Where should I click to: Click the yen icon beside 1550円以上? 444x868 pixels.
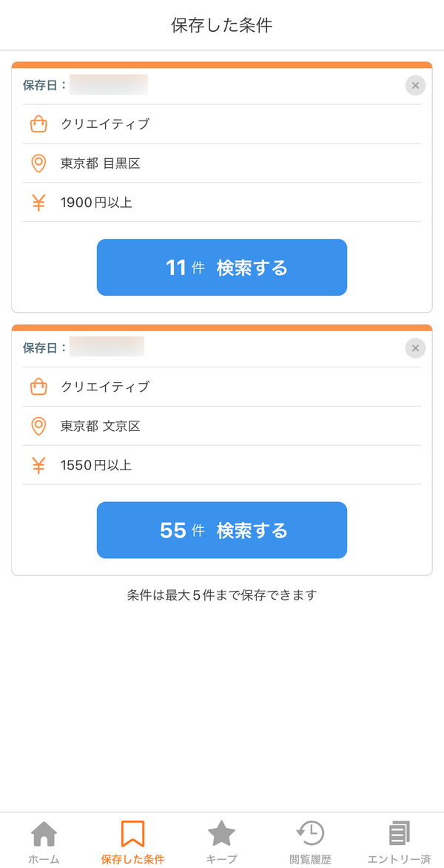pos(38,466)
